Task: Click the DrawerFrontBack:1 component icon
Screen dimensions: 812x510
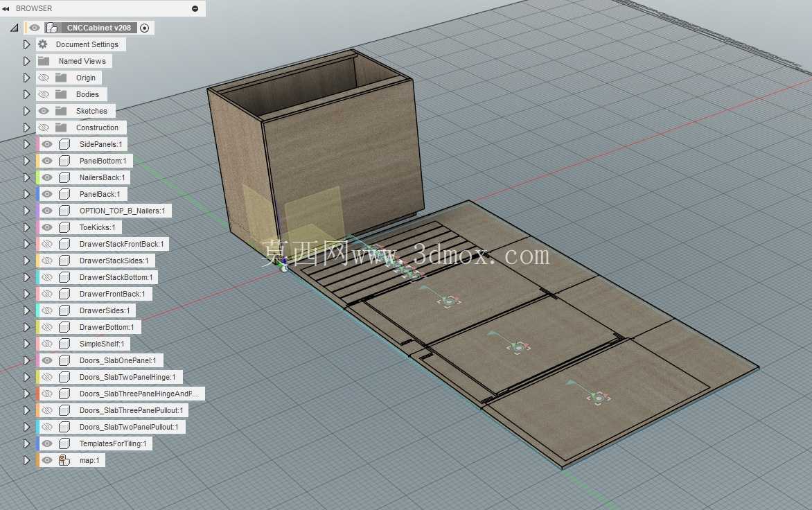Action: tap(64, 294)
